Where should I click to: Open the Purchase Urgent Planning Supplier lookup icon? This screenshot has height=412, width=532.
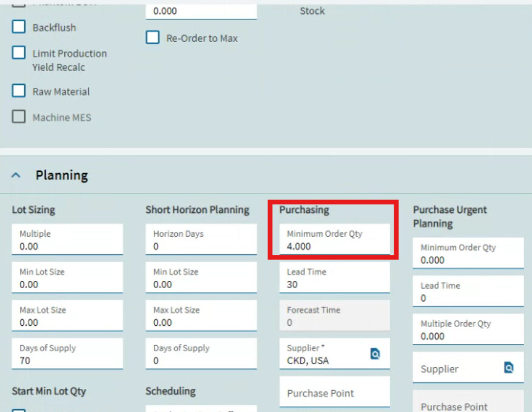508,367
